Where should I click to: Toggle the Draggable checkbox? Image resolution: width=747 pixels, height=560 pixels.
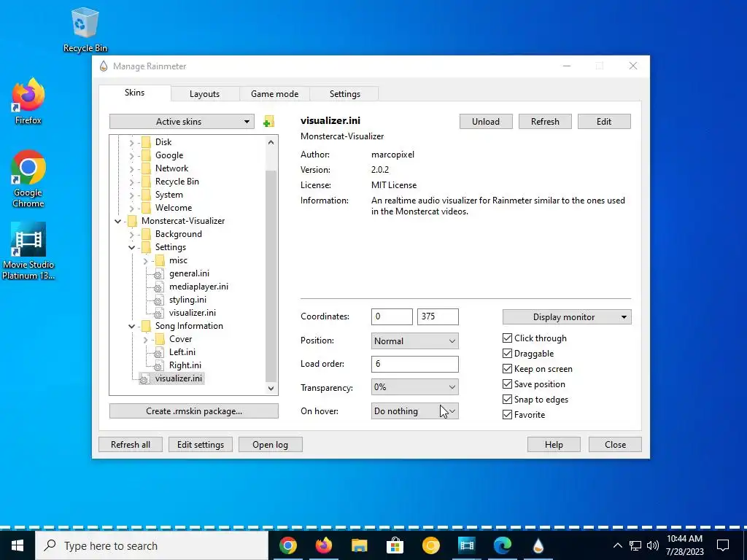[x=508, y=354]
